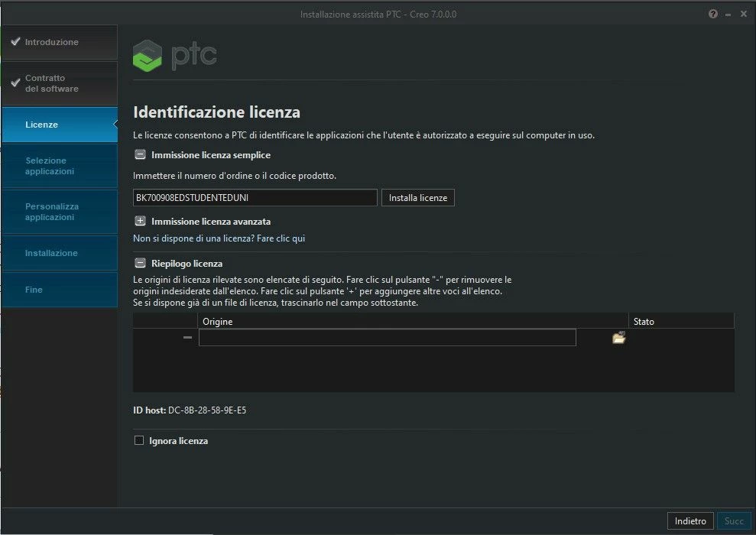The height and width of the screenshot is (535, 756).
Task: Collapse the Riepilogo licenza section
Action: coord(139,262)
